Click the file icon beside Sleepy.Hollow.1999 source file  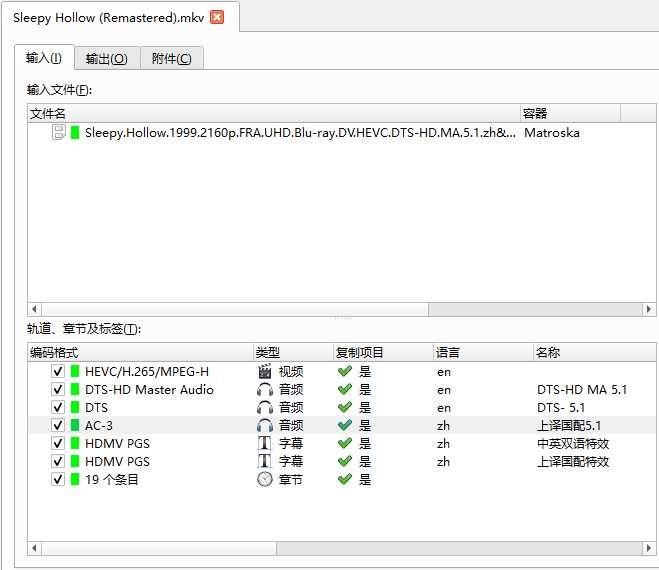point(58,132)
